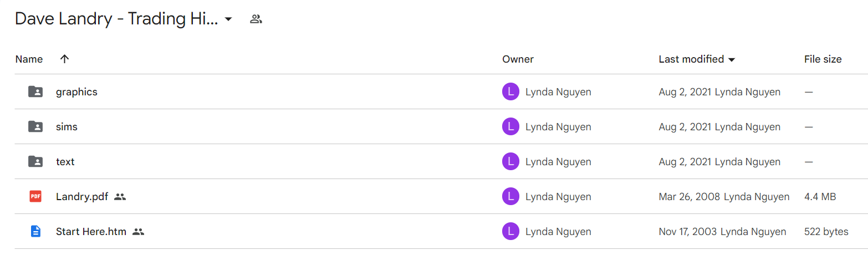The width and height of the screenshot is (868, 265).
Task: Click Lynda Nguyen's avatar in Landry.pdf row
Action: pyautogui.click(x=510, y=196)
